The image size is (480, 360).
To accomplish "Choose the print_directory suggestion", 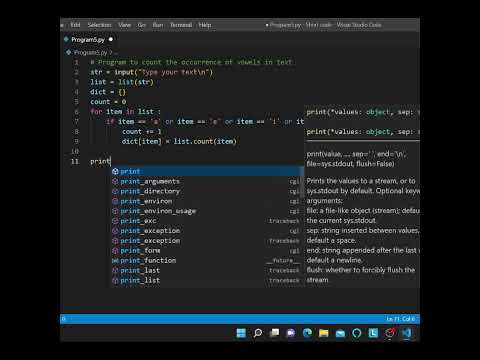I will (207, 191).
